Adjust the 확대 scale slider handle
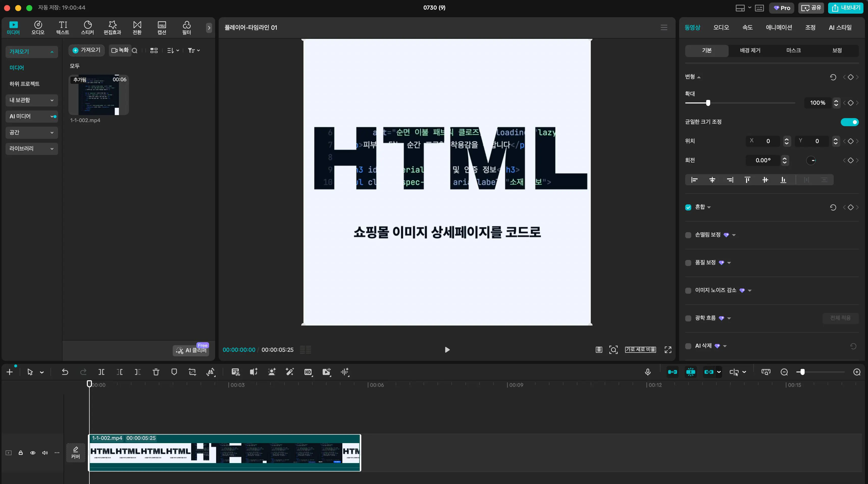 coord(708,103)
